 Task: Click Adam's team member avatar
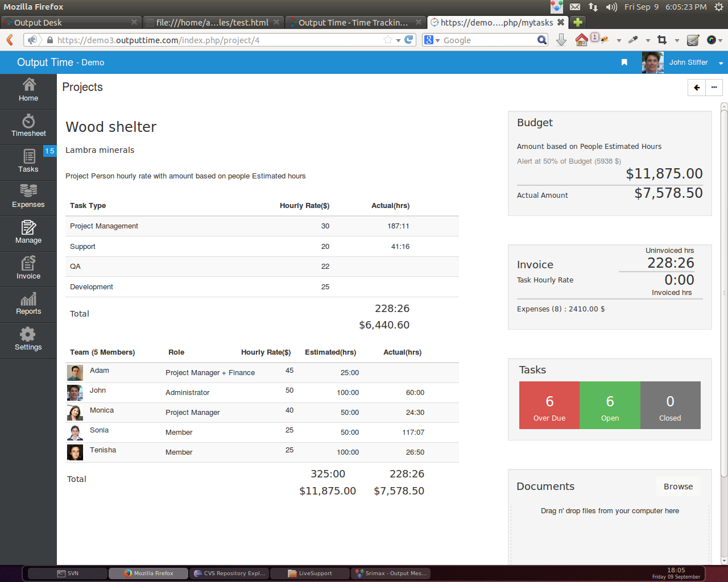click(75, 373)
